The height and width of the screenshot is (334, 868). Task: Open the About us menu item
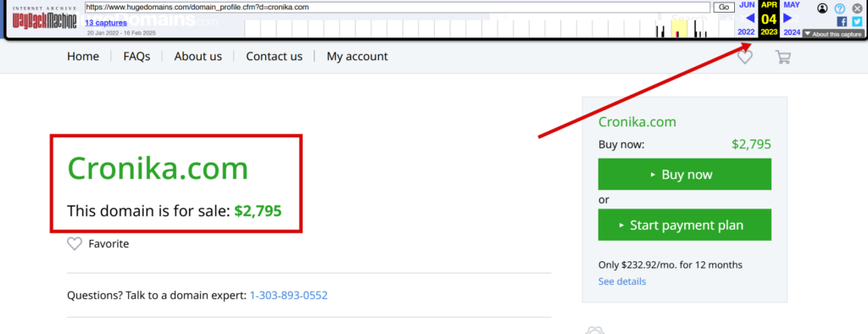pos(198,57)
